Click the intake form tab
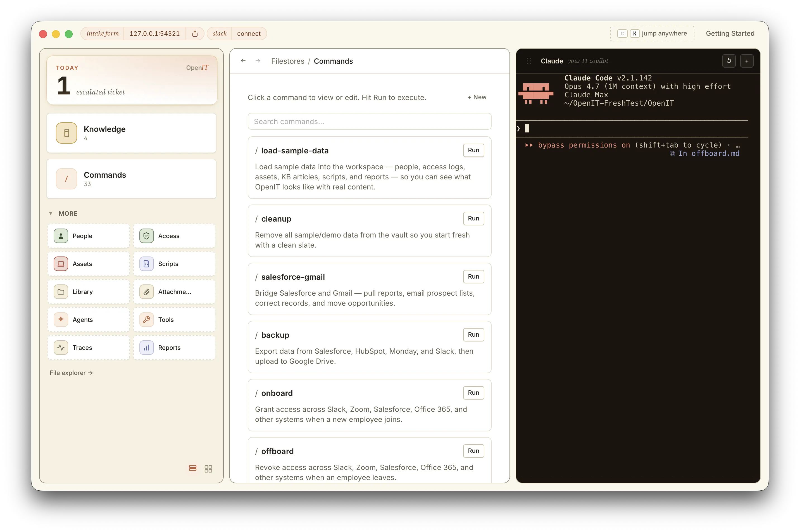This screenshot has height=532, width=800. pyautogui.click(x=103, y=33)
